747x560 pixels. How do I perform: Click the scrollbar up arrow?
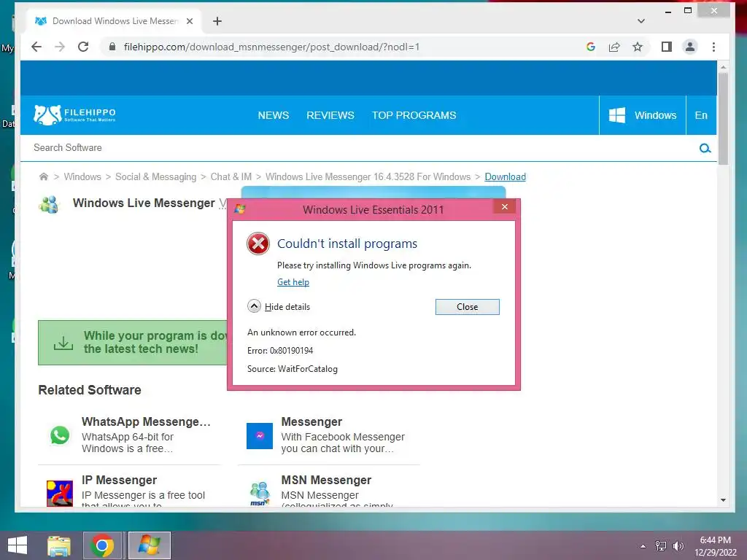click(723, 68)
